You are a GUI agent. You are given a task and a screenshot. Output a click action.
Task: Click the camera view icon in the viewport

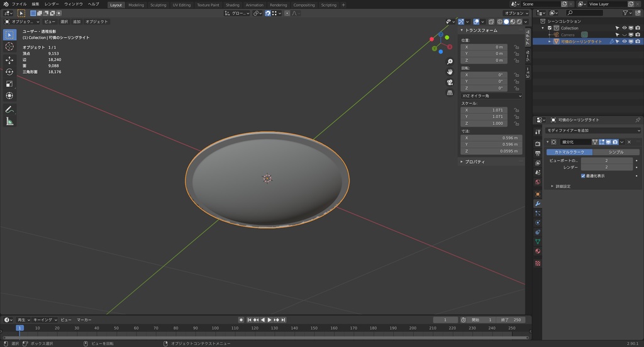click(450, 82)
